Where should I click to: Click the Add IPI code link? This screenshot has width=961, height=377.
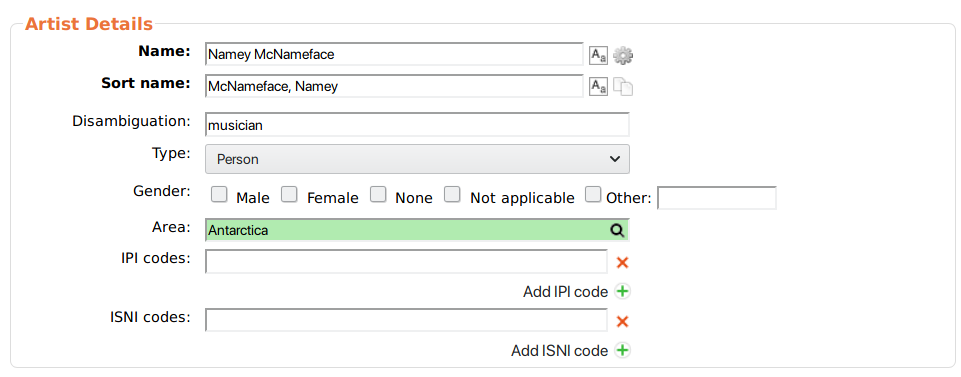pos(565,292)
